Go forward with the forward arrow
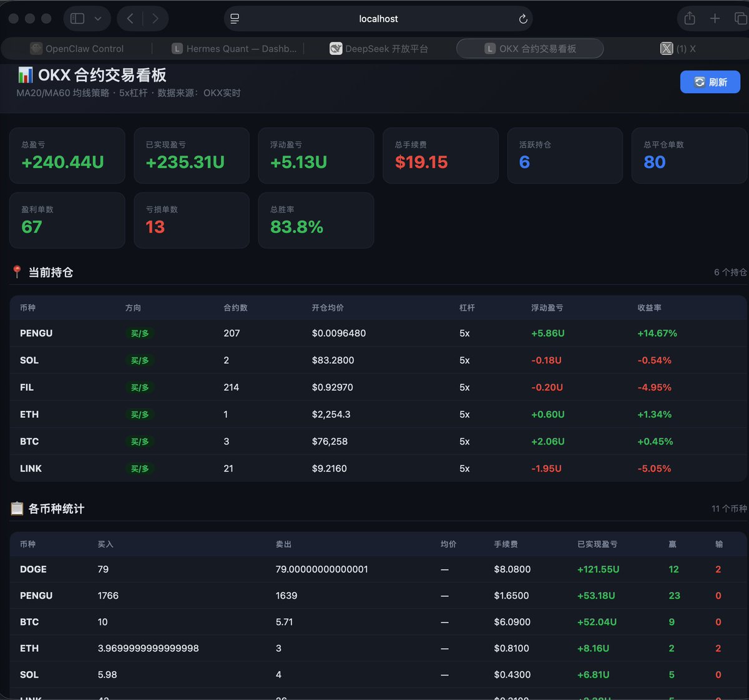The image size is (749, 700). coord(155,19)
